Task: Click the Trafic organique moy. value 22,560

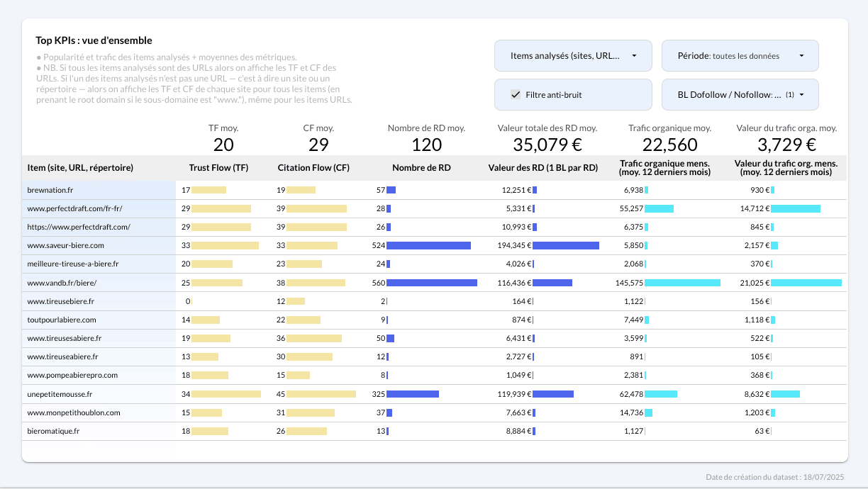Action: [669, 145]
